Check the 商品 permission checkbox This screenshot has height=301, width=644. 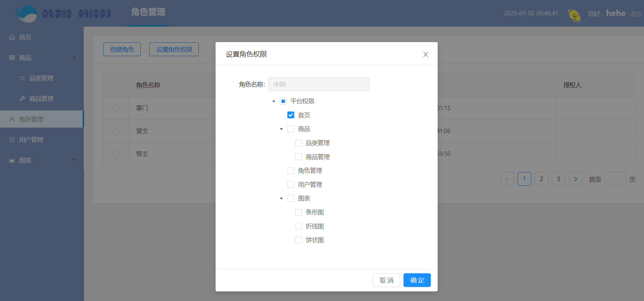tap(291, 129)
